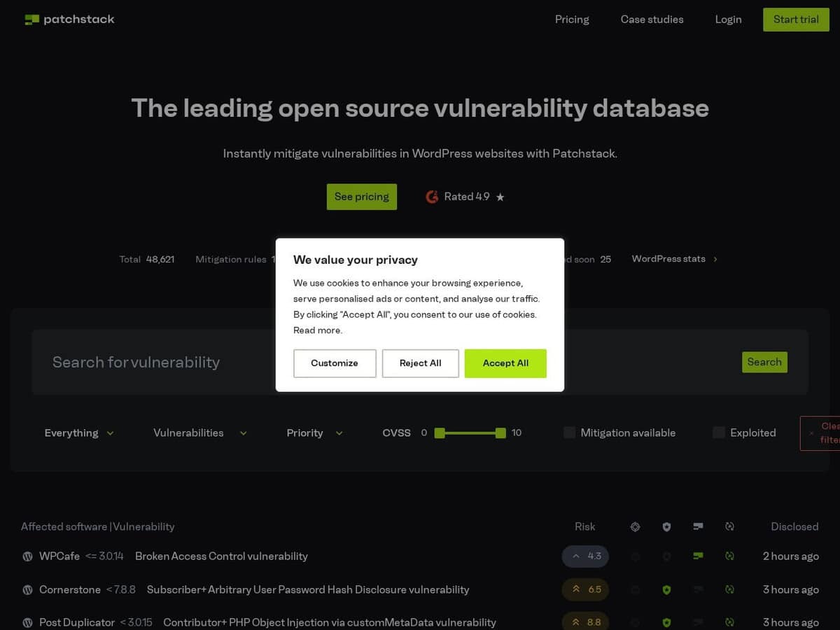The height and width of the screenshot is (630, 840).
Task: Click Accept All in the cookie dialog
Action: pyautogui.click(x=505, y=363)
